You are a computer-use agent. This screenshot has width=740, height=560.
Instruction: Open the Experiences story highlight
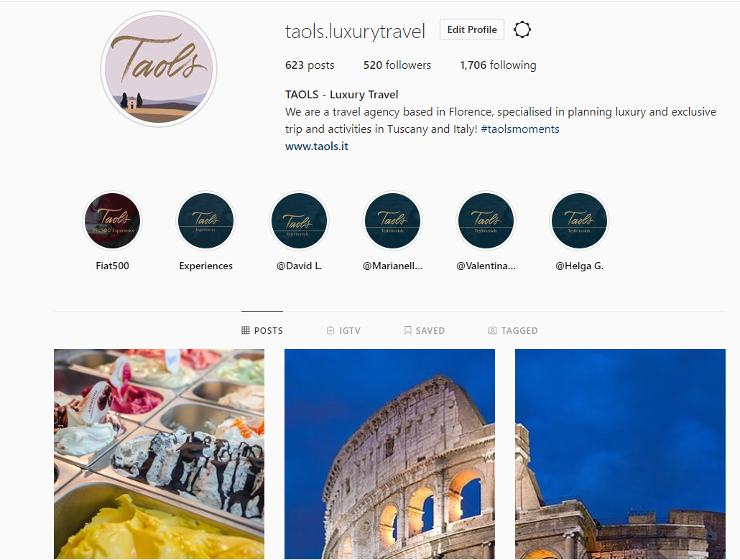point(205,221)
